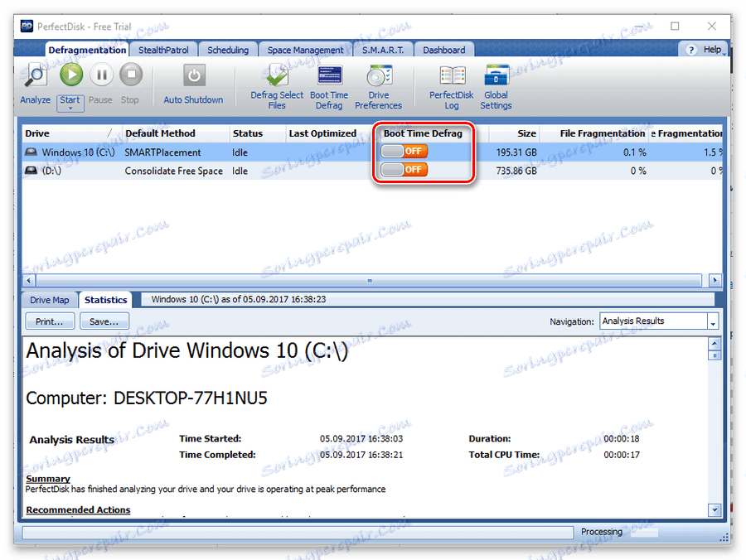Close the PerfectDisk window
Screen dimensions: 746x560
pos(712,27)
